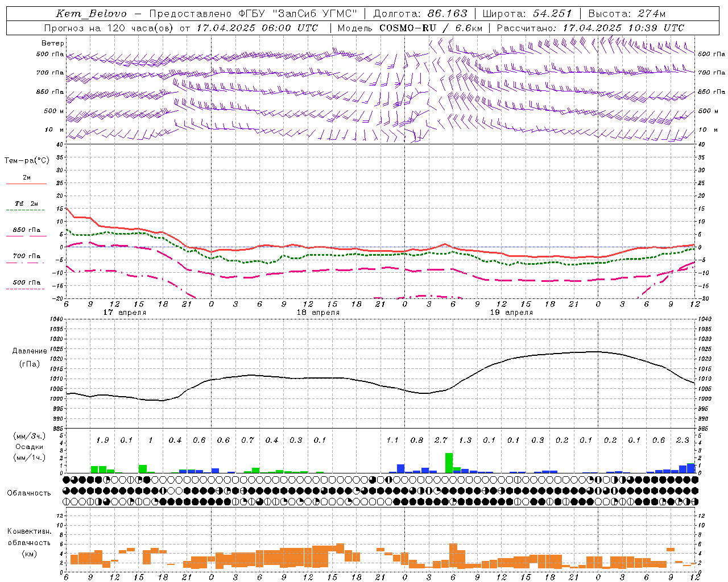Click the 1.9 precipitation value
Image resolution: width=728 pixels, height=582 pixels.
tap(102, 440)
